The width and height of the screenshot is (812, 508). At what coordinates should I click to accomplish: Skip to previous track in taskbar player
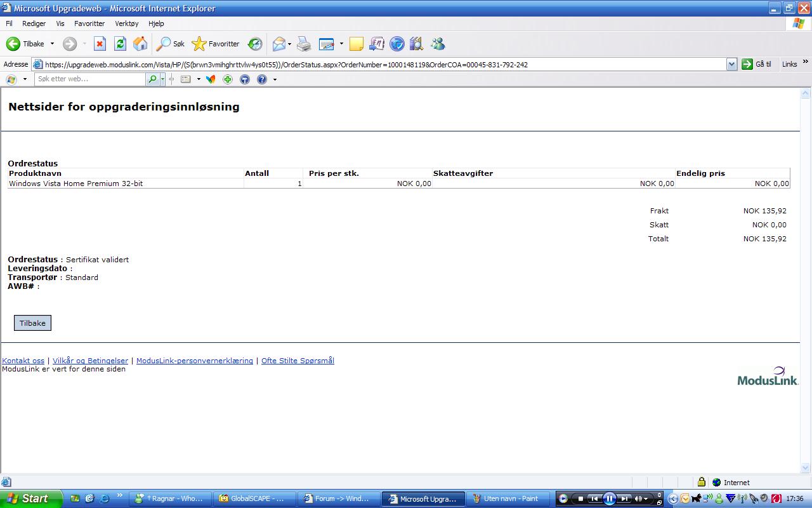point(594,498)
